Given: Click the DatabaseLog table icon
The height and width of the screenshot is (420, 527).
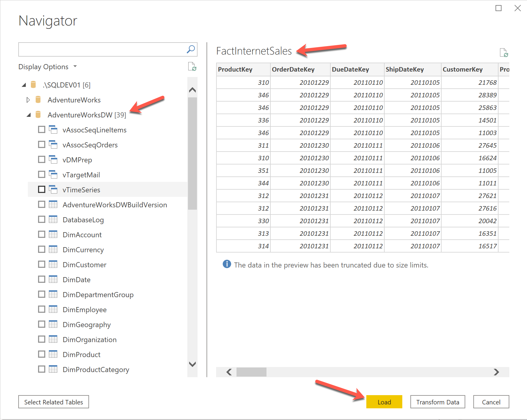Looking at the screenshot, I should click(53, 219).
